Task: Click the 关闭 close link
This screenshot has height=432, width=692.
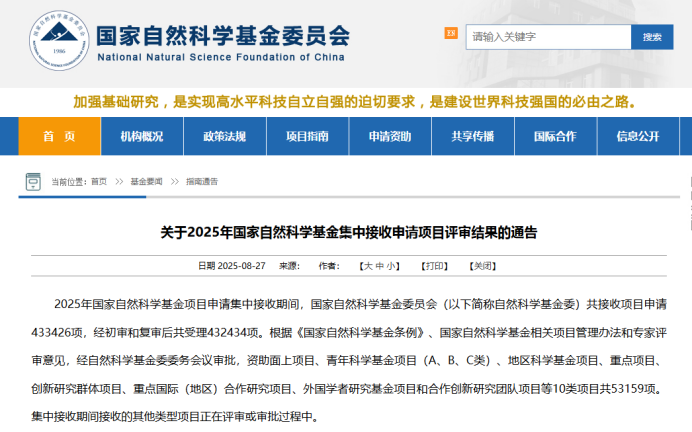Action: tap(483, 266)
